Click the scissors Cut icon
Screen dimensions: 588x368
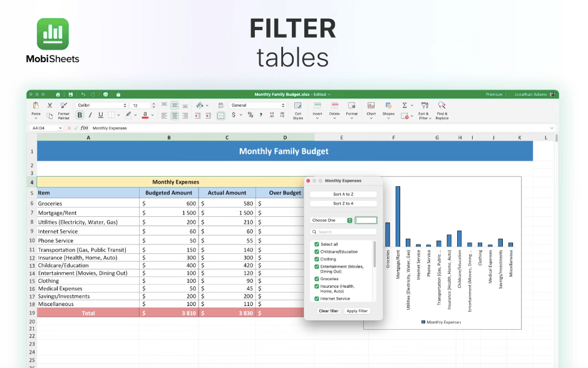click(49, 105)
